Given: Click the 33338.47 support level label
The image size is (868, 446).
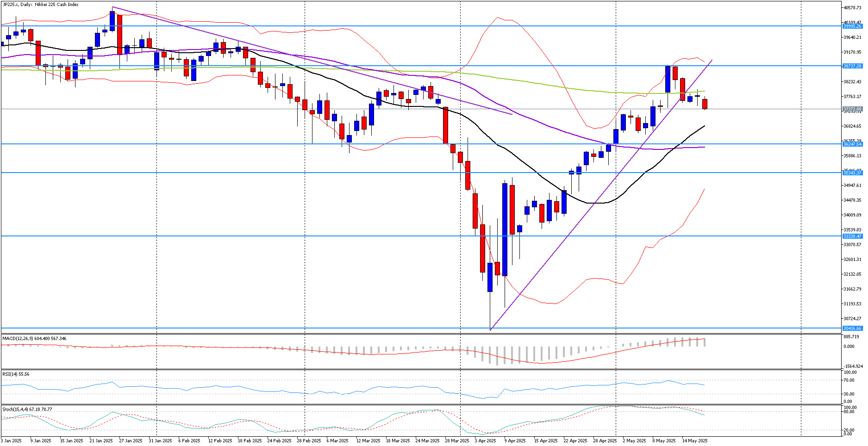Looking at the screenshot, I should click(852, 236).
